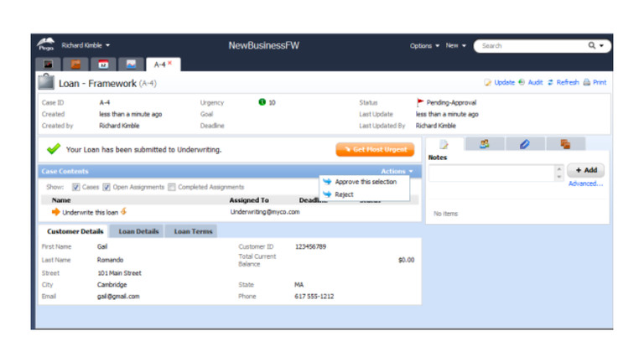This screenshot has width=644, height=362.
Task: Click the Get Most Urgent button
Action: tap(375, 149)
